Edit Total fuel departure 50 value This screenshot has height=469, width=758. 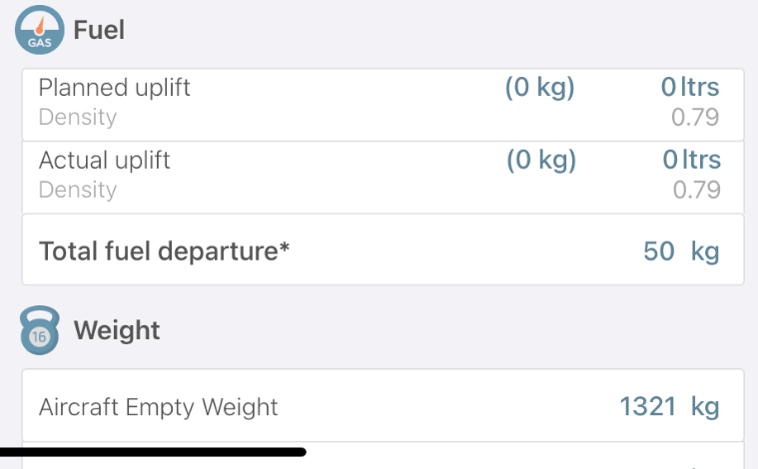point(659,251)
